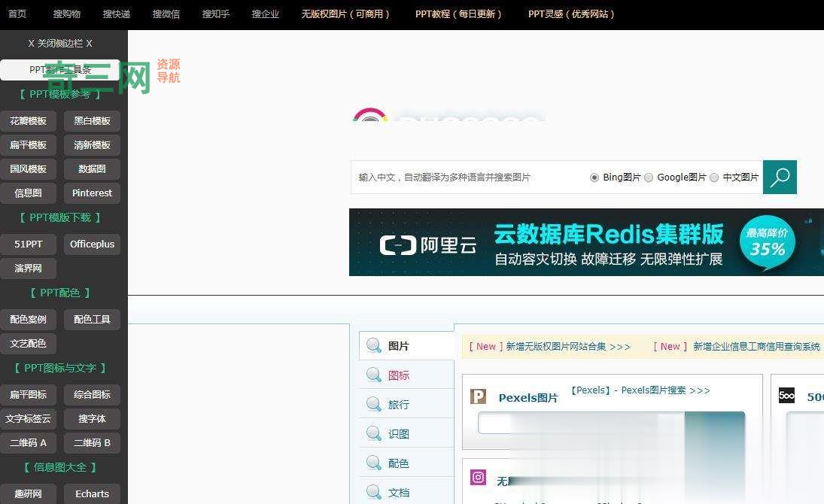This screenshot has height=504, width=824.
Task: Click the 资源导航 badge next to the logo
Action: (x=169, y=71)
